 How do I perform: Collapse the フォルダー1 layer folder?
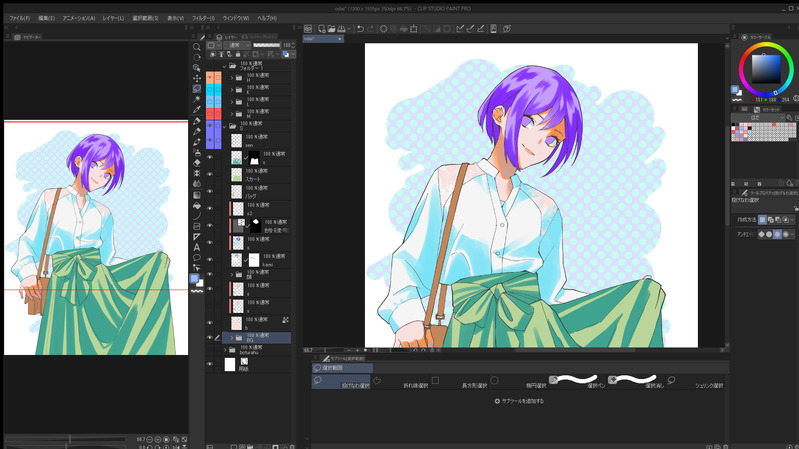point(223,66)
